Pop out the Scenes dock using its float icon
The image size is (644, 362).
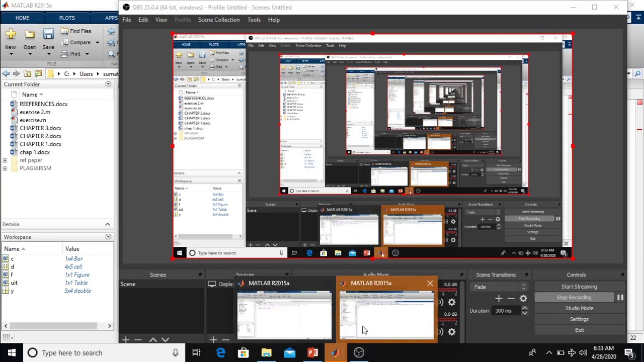tap(200, 275)
